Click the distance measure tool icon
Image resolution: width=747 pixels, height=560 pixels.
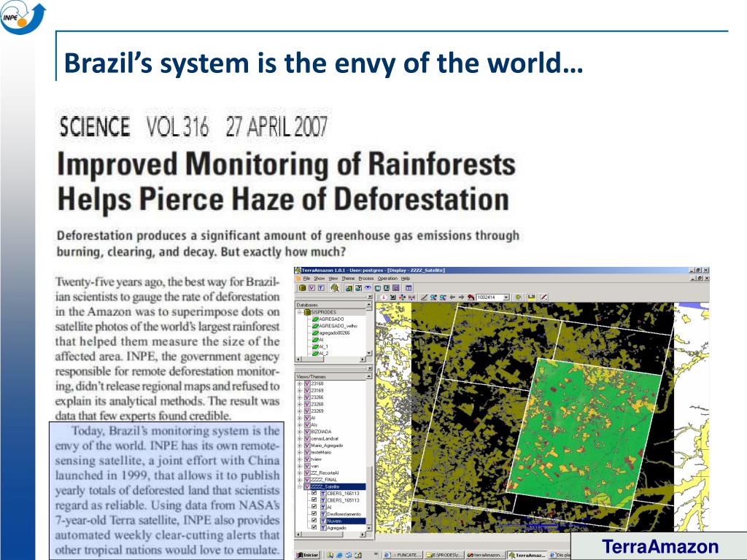pos(411,297)
